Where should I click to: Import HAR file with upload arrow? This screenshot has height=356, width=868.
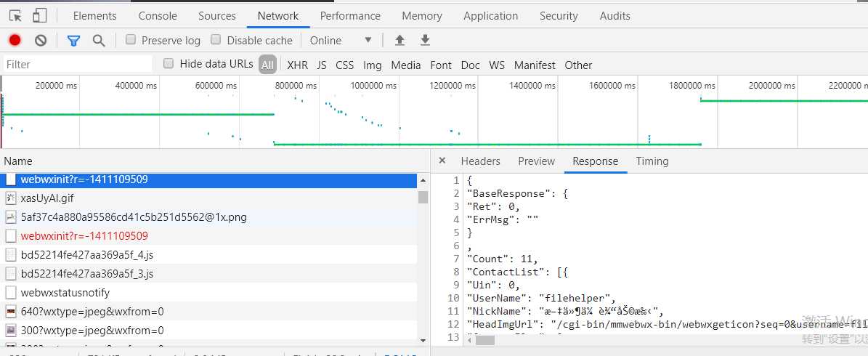(x=399, y=40)
